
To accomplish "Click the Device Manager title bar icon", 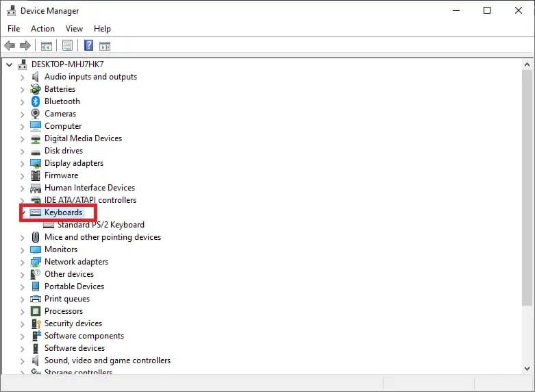I will [x=11, y=11].
